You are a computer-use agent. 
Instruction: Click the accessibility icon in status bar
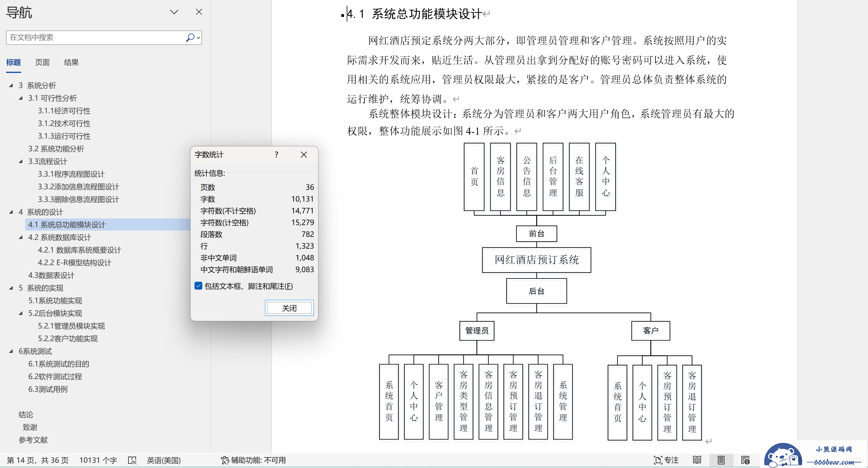pos(225,460)
